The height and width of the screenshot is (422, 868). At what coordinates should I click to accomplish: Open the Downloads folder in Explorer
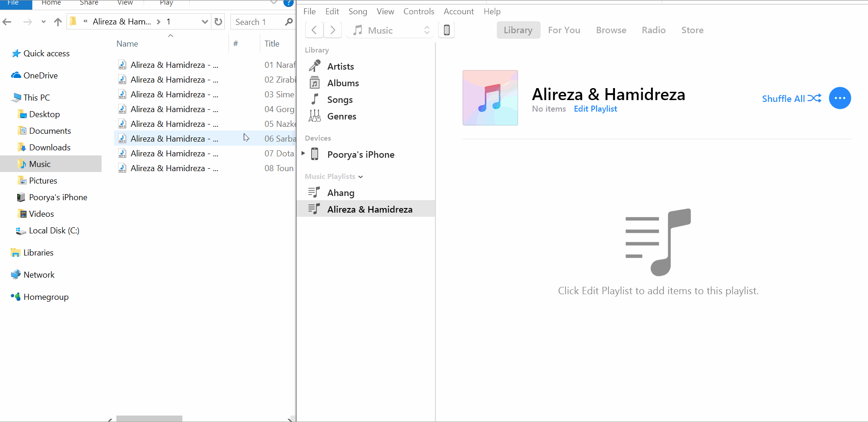[x=49, y=148]
